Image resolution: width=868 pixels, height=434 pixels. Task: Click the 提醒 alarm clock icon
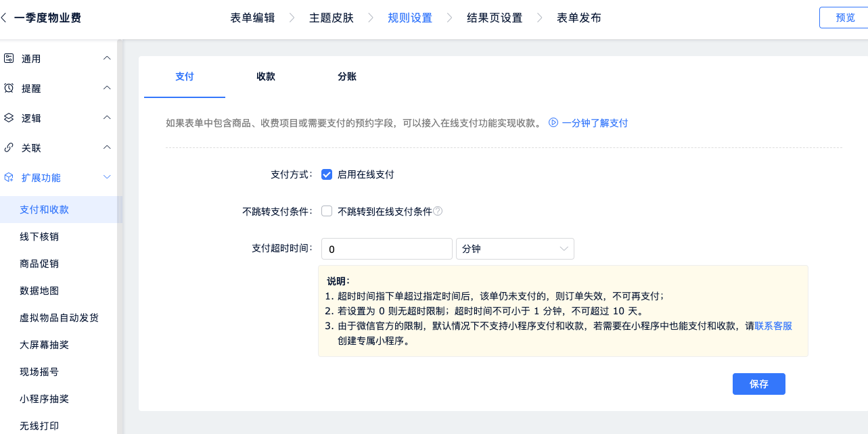(9, 89)
